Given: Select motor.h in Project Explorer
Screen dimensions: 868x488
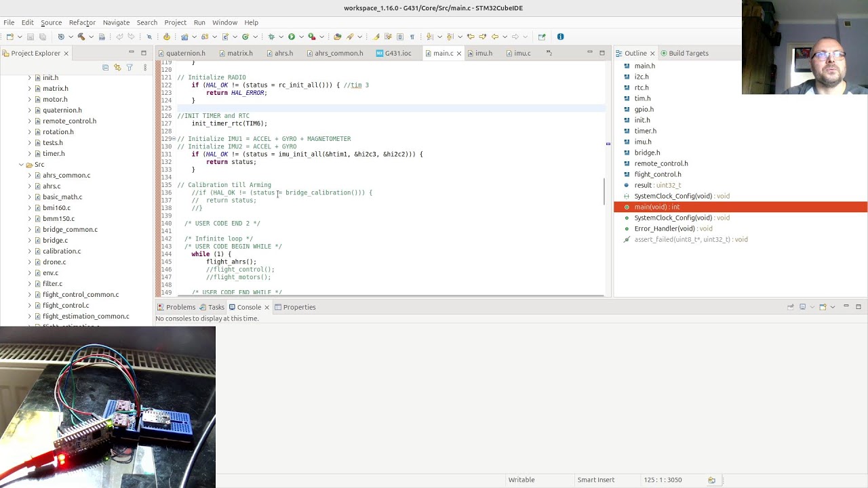Looking at the screenshot, I should coord(55,100).
